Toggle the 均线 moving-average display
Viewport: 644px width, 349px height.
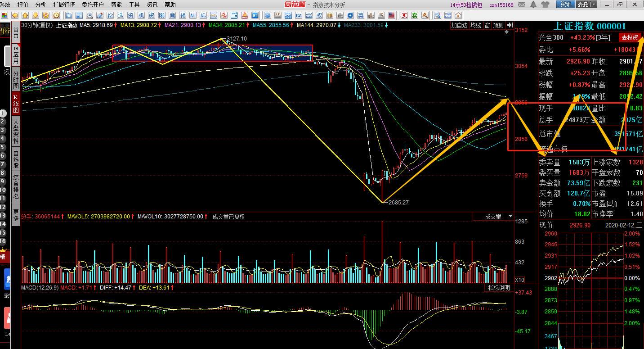coord(475,26)
